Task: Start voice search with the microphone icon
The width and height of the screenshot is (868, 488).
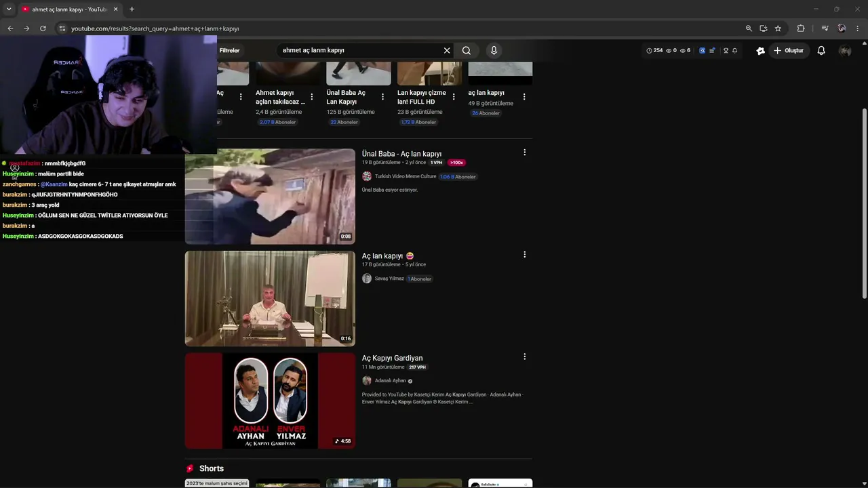Action: coord(494,50)
